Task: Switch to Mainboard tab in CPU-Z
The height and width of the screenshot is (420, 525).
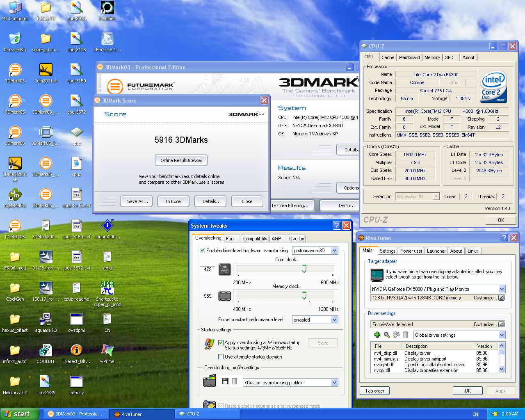Action: coord(409,57)
